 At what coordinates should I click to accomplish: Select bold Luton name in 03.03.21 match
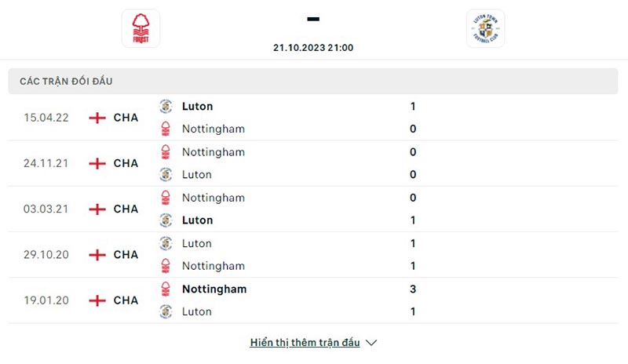(x=197, y=220)
